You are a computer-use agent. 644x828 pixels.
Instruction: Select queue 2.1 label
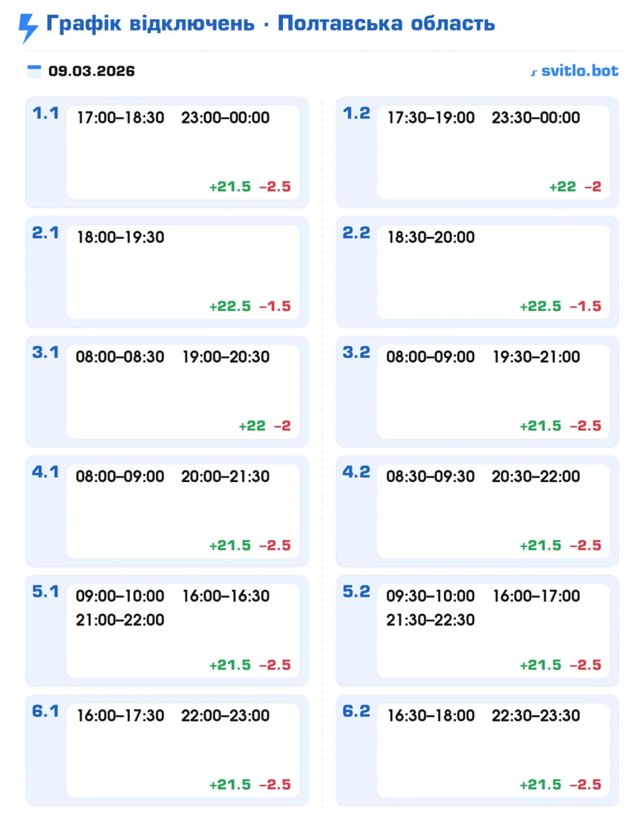click(x=45, y=233)
